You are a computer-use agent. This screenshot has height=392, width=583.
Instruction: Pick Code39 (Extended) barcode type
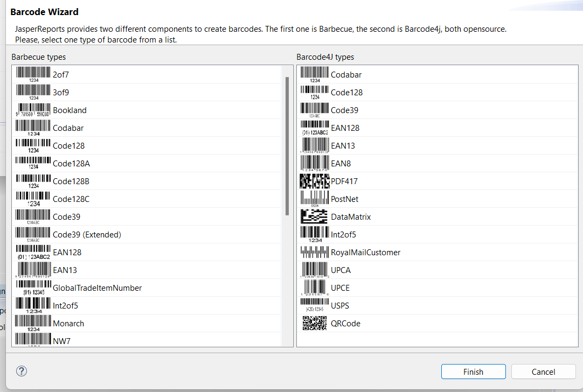(87, 235)
